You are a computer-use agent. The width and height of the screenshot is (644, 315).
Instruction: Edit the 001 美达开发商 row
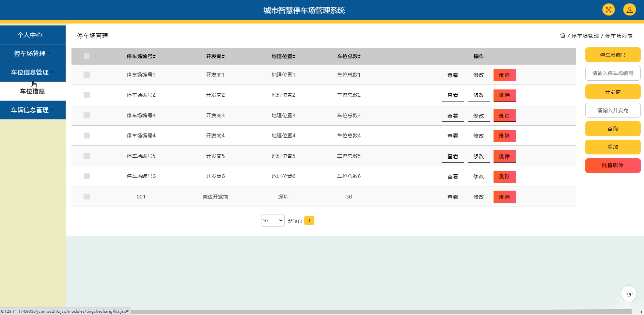click(479, 197)
